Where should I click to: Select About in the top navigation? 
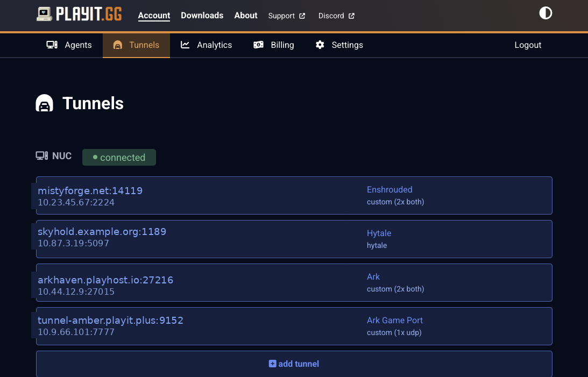[245, 16]
